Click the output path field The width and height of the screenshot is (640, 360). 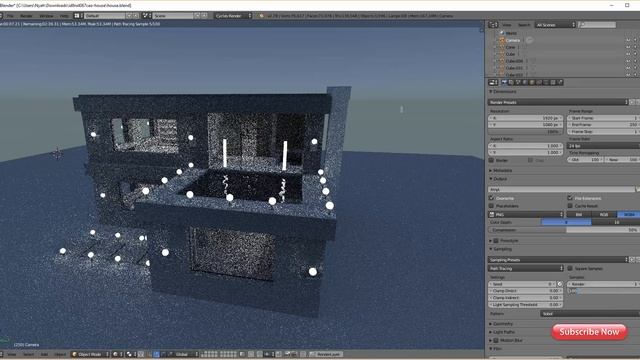[x=561, y=190]
